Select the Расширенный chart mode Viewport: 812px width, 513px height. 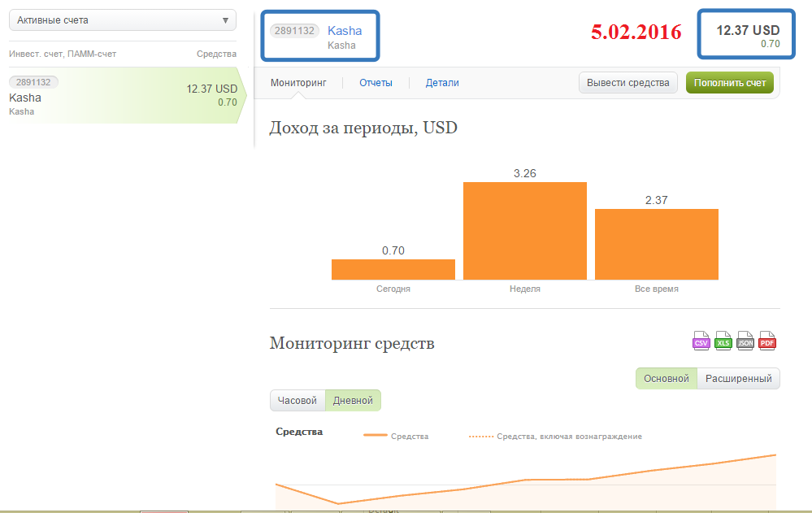click(x=739, y=378)
